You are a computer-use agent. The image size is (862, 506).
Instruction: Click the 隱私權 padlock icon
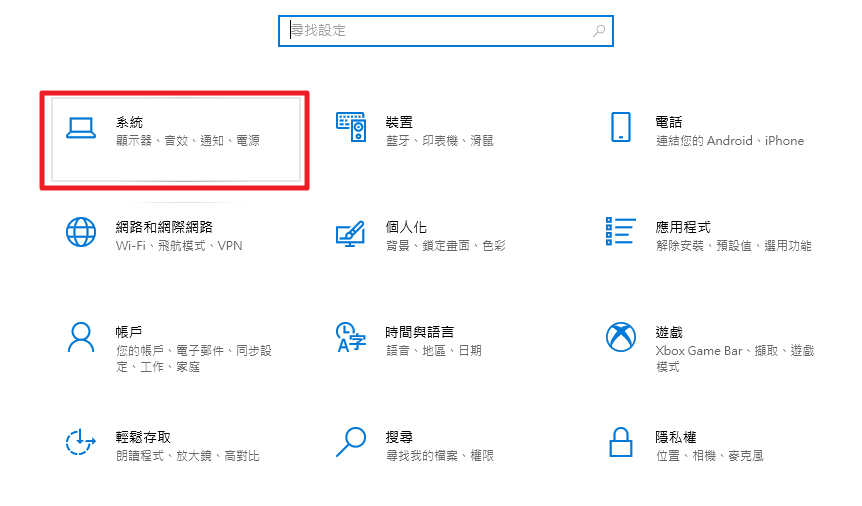click(621, 442)
